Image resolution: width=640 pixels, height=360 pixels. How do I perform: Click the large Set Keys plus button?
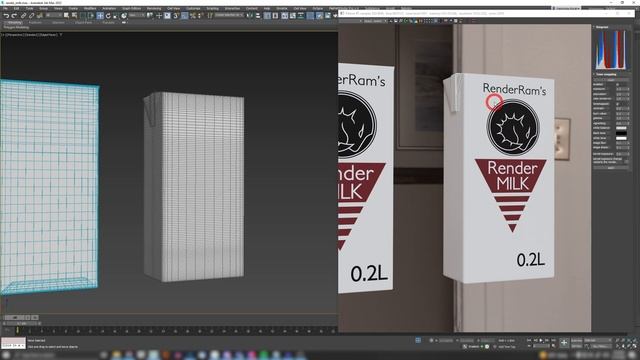click(x=564, y=343)
